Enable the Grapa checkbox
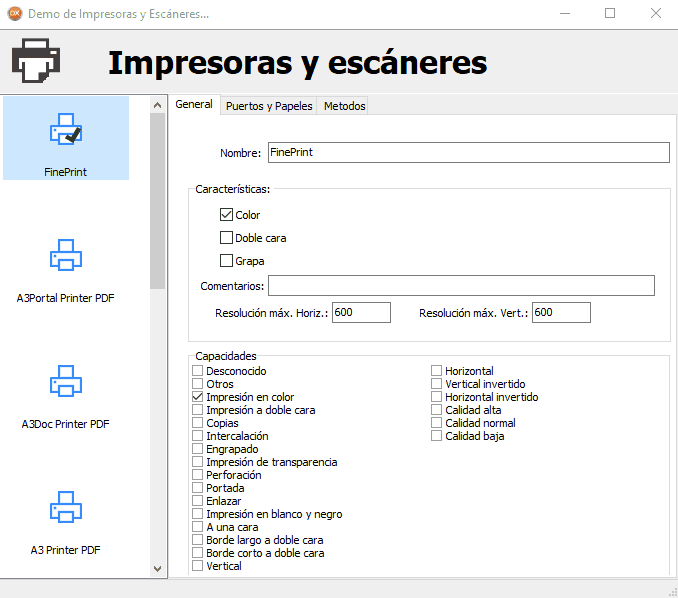The height and width of the screenshot is (598, 678). point(226,260)
